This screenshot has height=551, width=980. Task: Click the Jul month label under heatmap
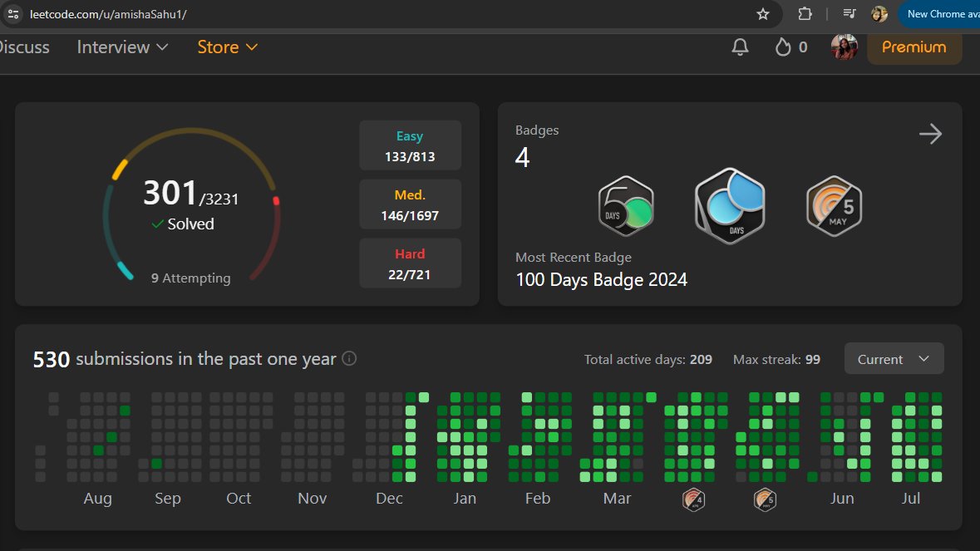tap(911, 498)
